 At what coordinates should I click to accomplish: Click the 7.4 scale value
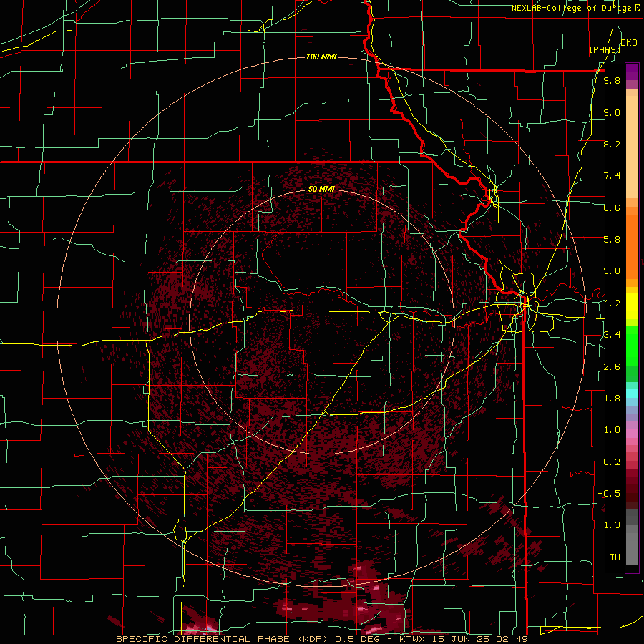[612, 176]
